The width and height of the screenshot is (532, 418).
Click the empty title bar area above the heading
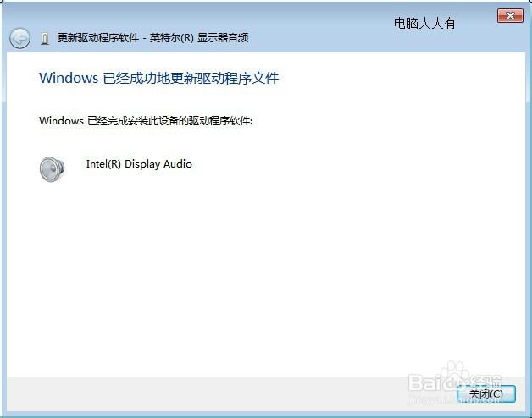pos(266,14)
